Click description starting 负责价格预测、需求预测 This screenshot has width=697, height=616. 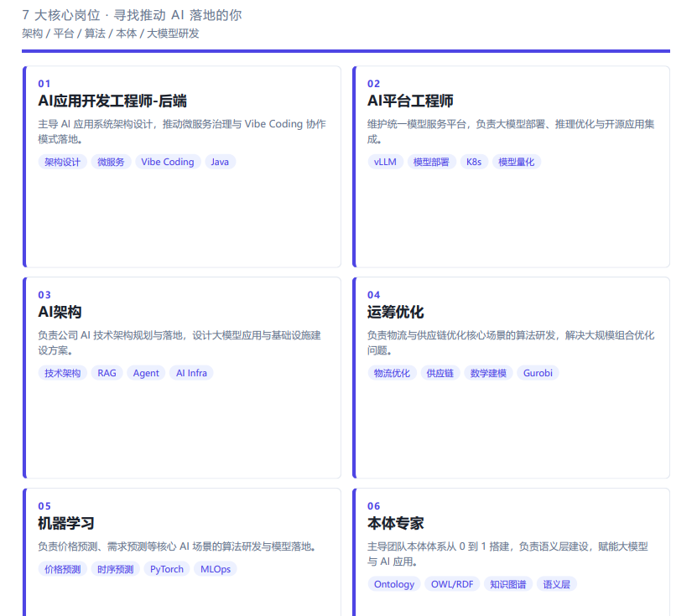177,546
